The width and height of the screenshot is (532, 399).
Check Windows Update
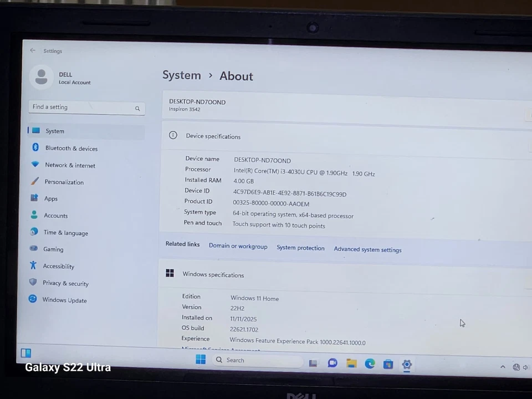click(x=64, y=300)
